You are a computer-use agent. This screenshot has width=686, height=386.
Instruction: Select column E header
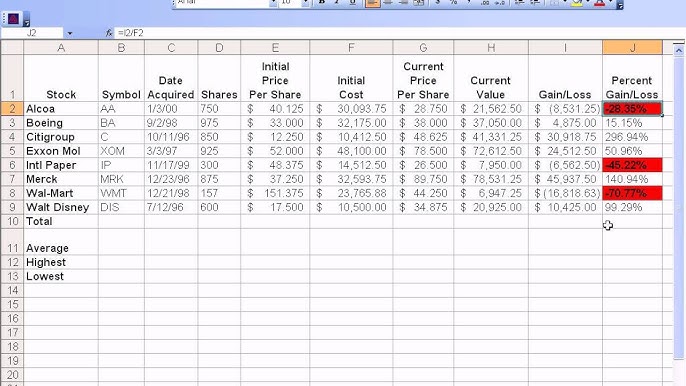click(x=275, y=47)
